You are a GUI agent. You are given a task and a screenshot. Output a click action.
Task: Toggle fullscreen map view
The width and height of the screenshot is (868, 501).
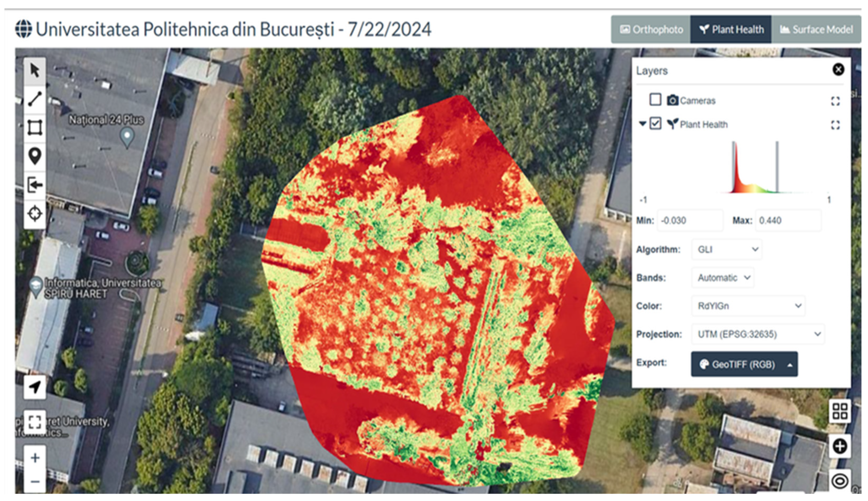[x=35, y=421]
